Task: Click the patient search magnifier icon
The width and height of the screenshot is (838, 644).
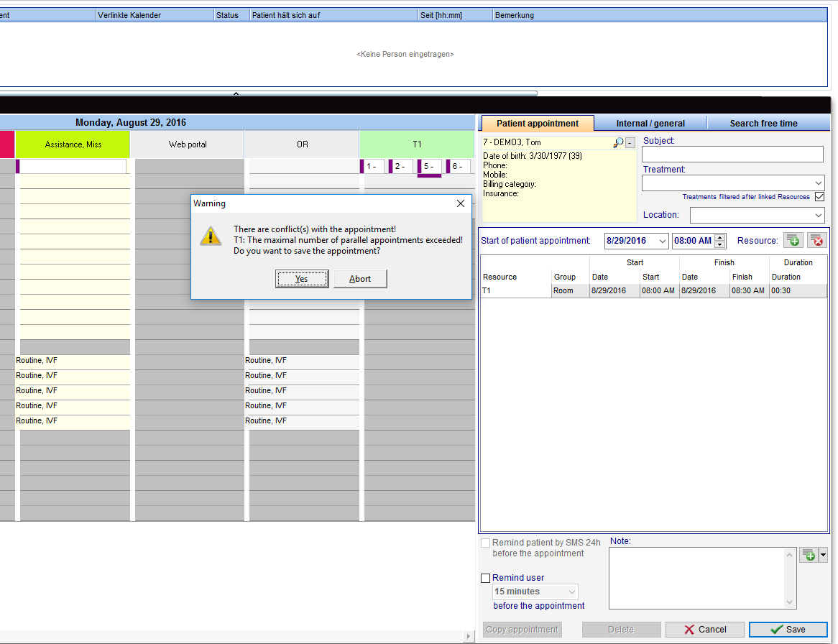Action: (618, 143)
